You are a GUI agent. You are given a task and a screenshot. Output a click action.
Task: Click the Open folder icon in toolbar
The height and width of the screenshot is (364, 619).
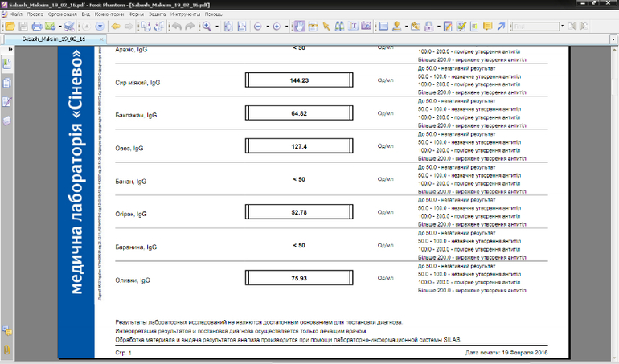(10, 27)
